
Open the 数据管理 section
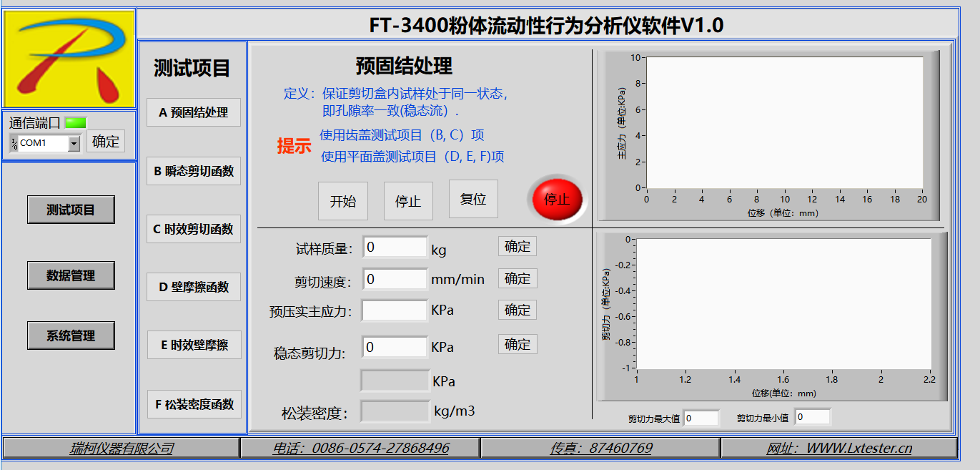point(71,275)
